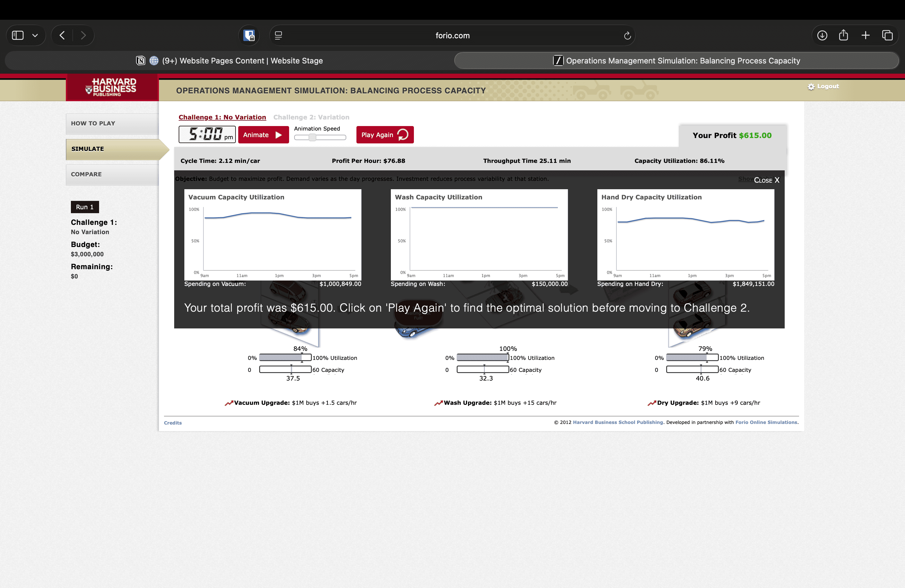Open the Challenge 1: No Variation tab
The width and height of the screenshot is (905, 588).
[222, 117]
